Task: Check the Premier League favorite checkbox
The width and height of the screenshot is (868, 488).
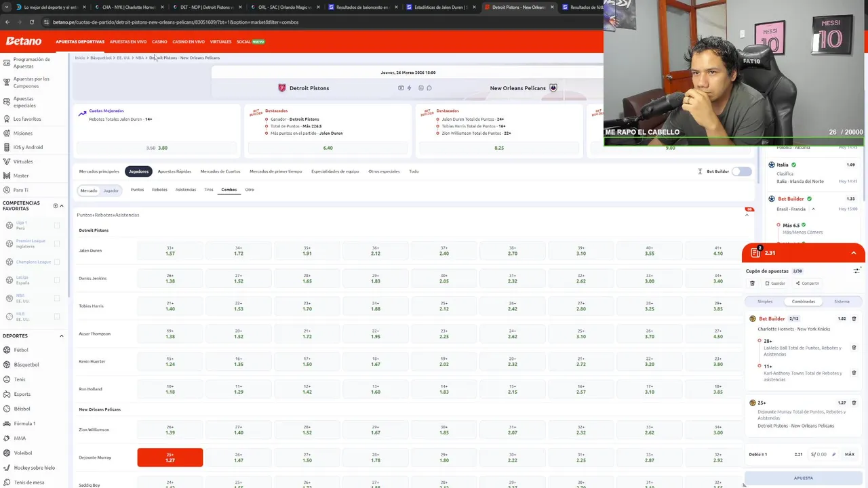Action: pos(57,243)
